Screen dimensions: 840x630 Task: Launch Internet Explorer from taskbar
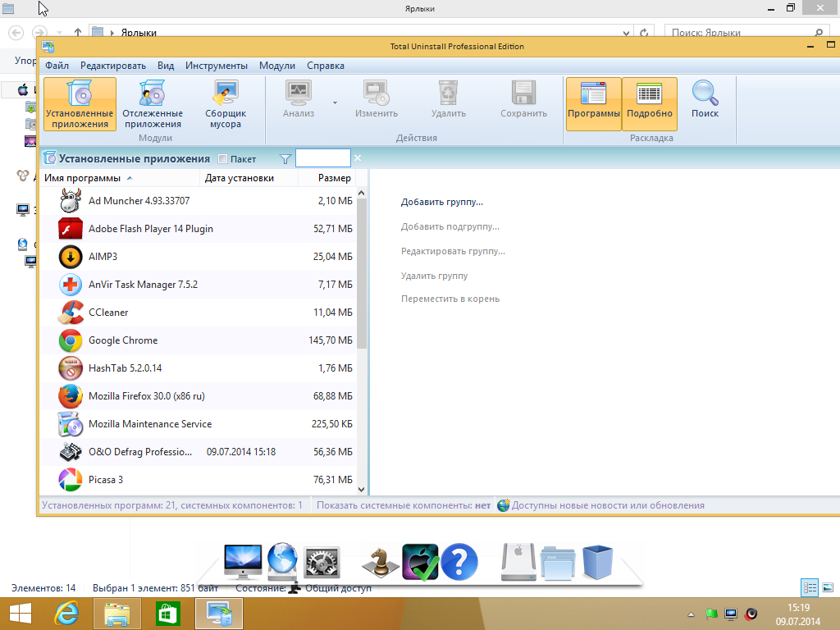point(66,614)
